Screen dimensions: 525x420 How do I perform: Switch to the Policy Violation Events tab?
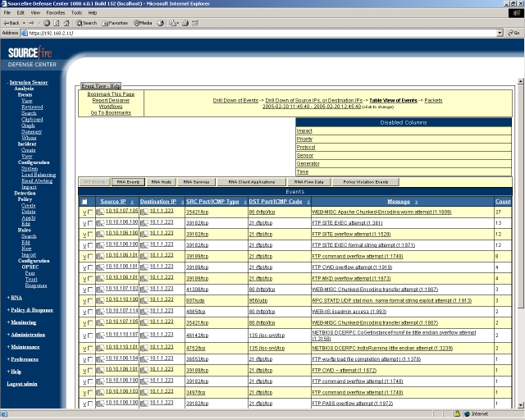[x=366, y=182]
